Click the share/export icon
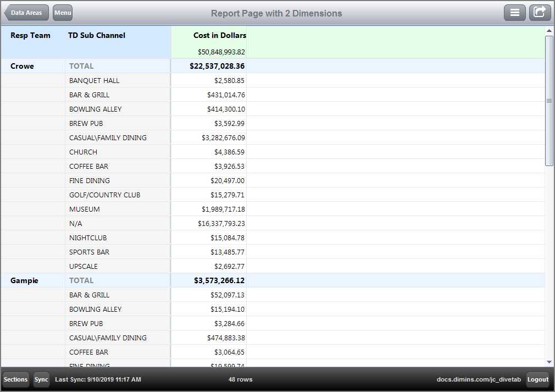This screenshot has height=392, width=555. coord(540,13)
